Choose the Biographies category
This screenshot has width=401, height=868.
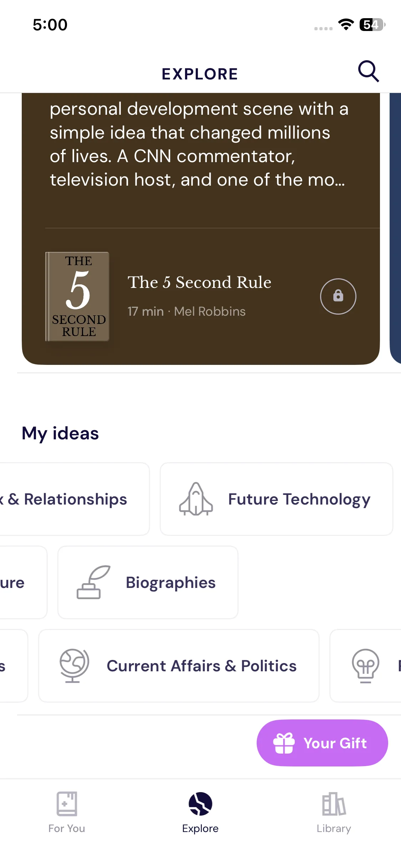[170, 582]
